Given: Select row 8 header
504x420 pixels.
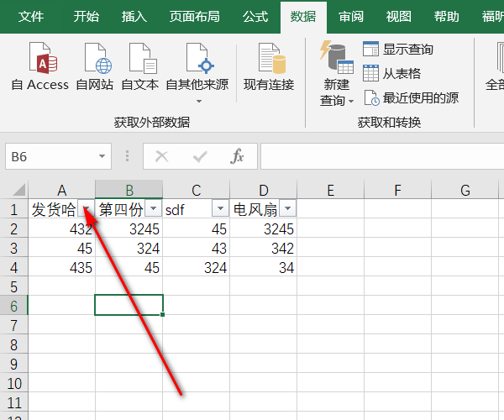Looking at the screenshot, I should click(x=13, y=344).
